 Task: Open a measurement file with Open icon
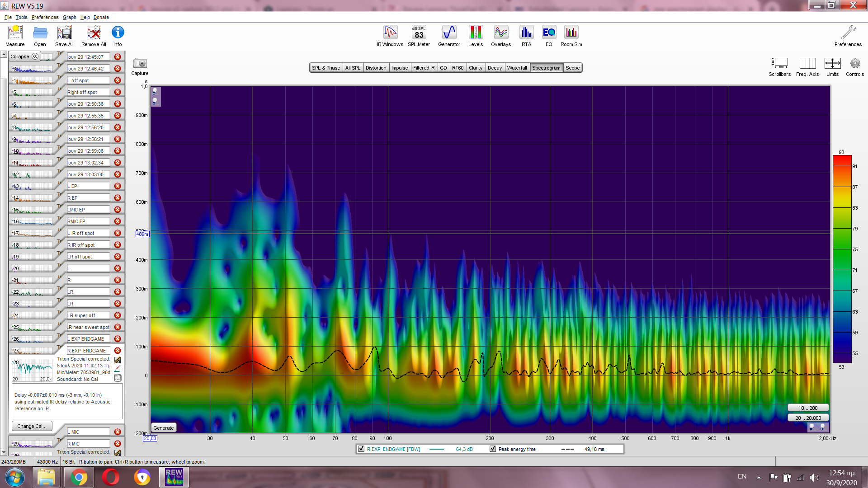tap(40, 36)
